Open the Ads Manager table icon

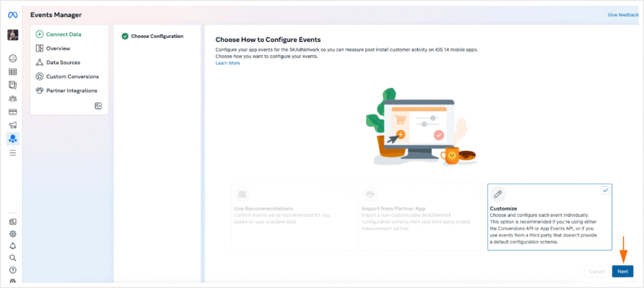[13, 72]
